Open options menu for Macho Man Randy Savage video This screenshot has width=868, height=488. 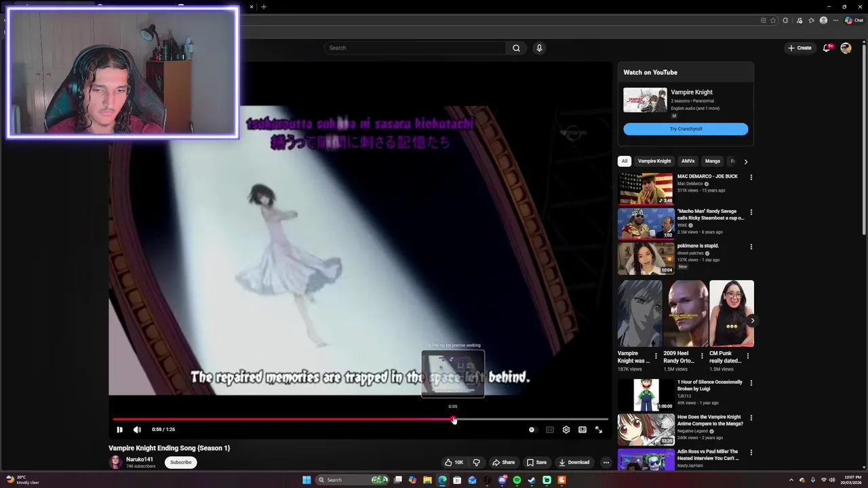[x=751, y=212]
